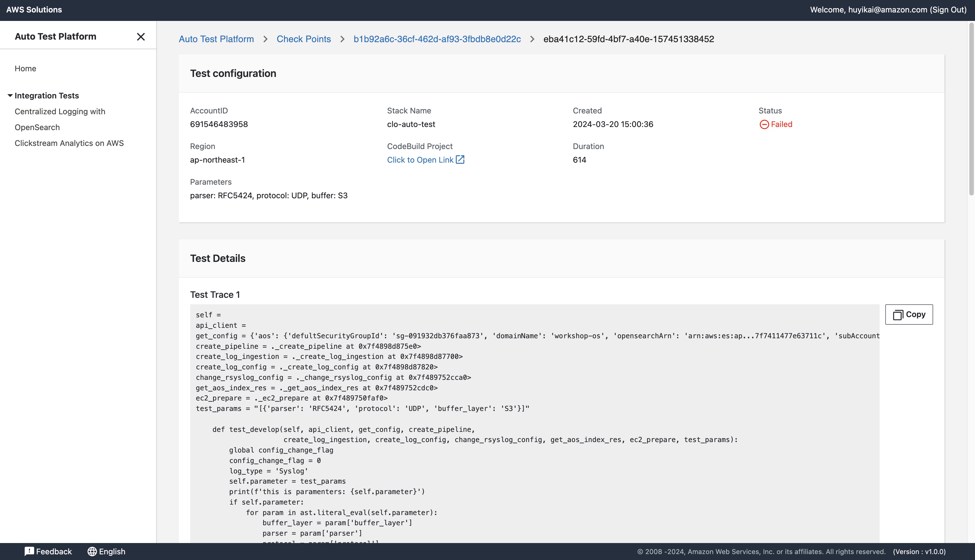The width and height of the screenshot is (975, 560).
Task: Sign out of the huyikai account
Action: pos(948,10)
